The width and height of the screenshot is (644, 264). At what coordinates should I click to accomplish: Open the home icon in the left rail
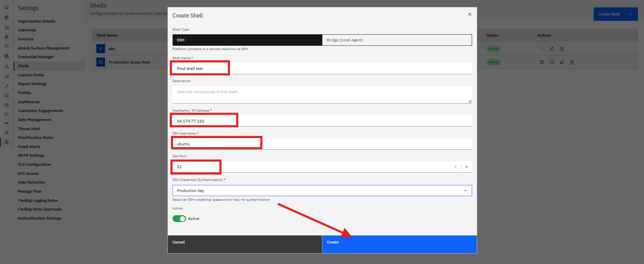click(6, 7)
